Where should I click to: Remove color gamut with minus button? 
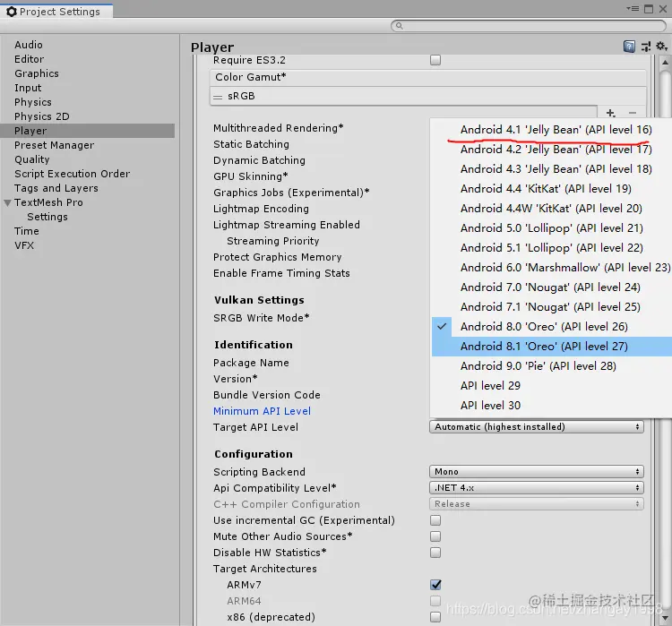(x=633, y=113)
